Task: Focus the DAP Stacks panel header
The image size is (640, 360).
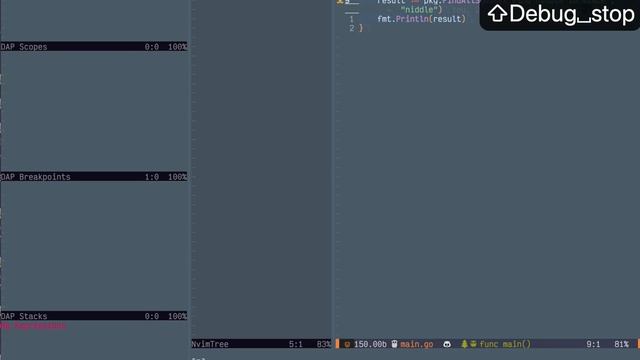Action: pyautogui.click(x=24, y=316)
